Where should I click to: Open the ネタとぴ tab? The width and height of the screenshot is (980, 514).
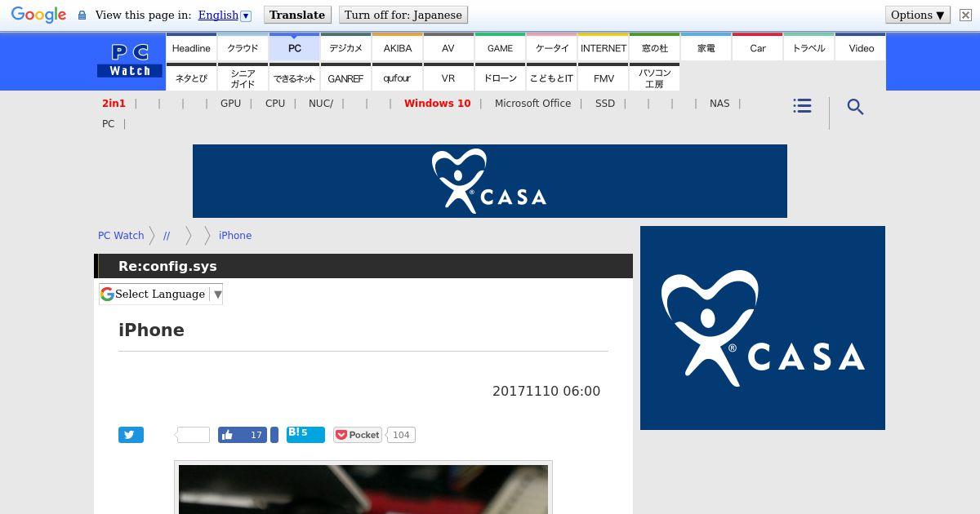pos(191,78)
